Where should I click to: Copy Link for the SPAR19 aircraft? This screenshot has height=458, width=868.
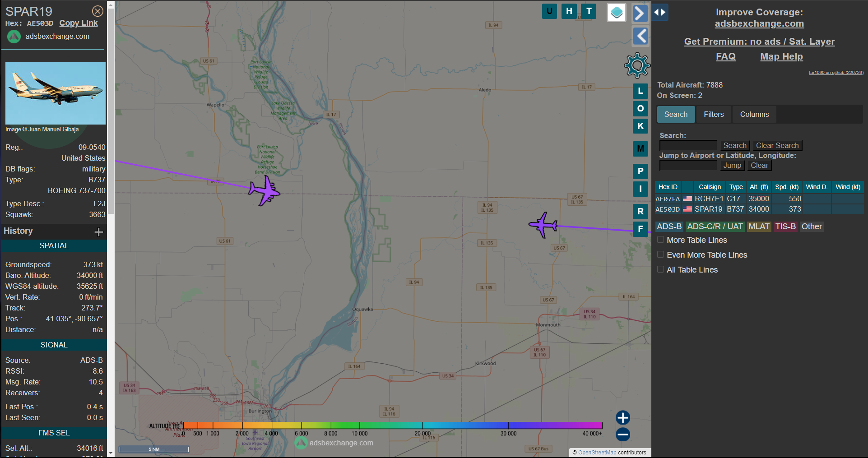(x=79, y=23)
